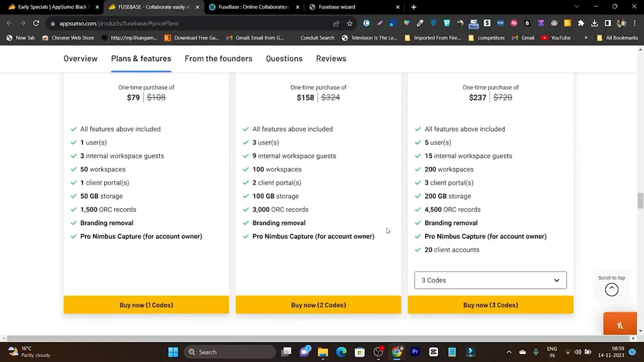Bookmark the page via the star icon
The height and width of the screenshot is (362, 644).
click(x=349, y=23)
